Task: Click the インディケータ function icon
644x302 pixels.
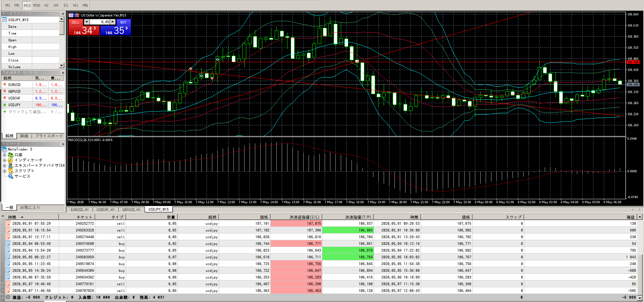Action: pyautogui.click(x=10, y=160)
